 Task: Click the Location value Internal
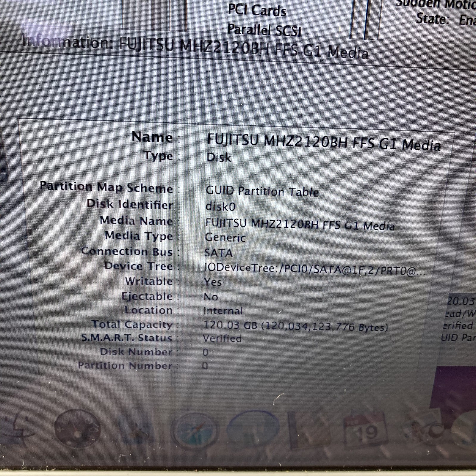pos(223,311)
